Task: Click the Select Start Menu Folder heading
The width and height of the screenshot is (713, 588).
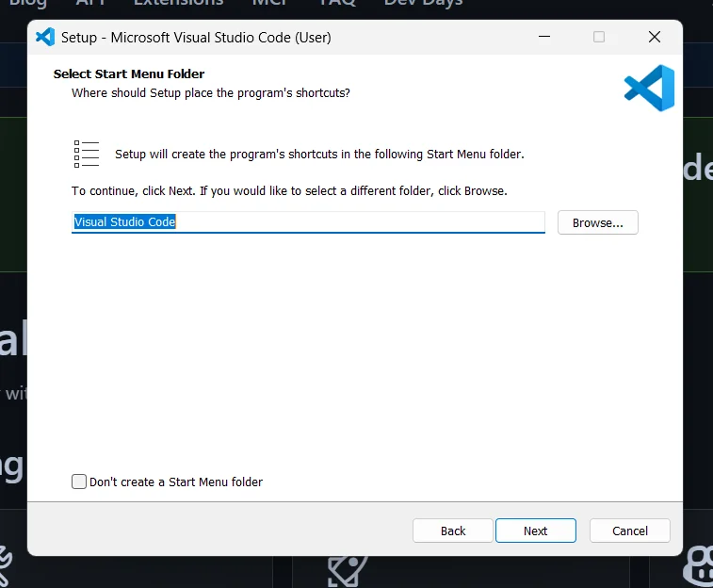Action: tap(129, 73)
